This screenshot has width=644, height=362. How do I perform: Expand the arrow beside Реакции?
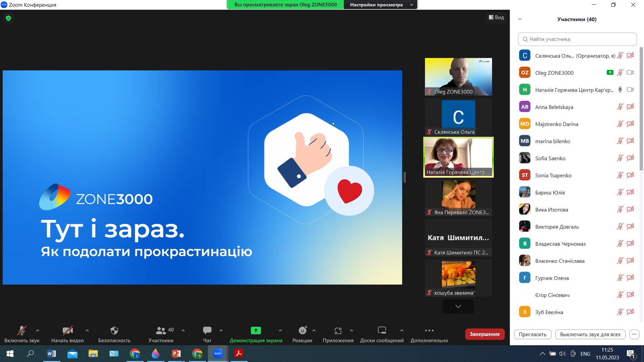[314, 330]
